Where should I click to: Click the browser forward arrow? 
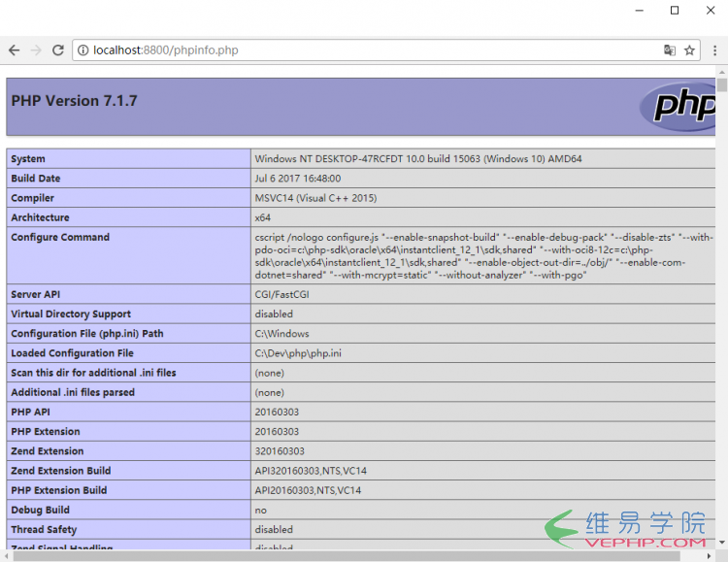pos(36,50)
